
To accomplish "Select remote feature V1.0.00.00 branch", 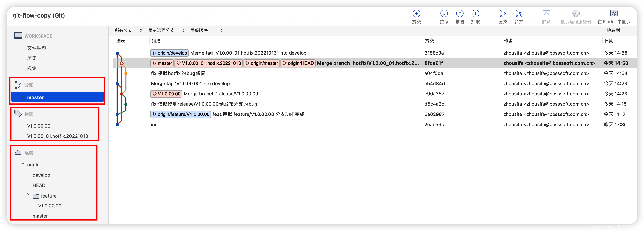I will [x=50, y=206].
